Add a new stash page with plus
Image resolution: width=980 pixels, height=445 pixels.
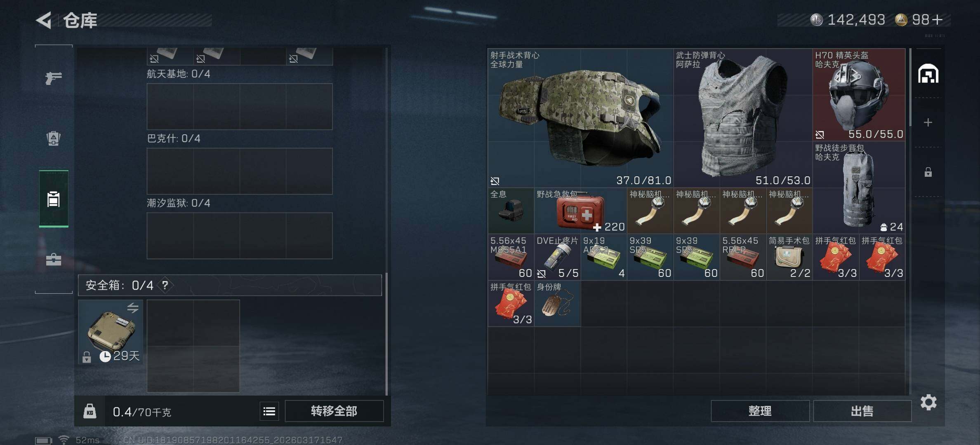(928, 122)
